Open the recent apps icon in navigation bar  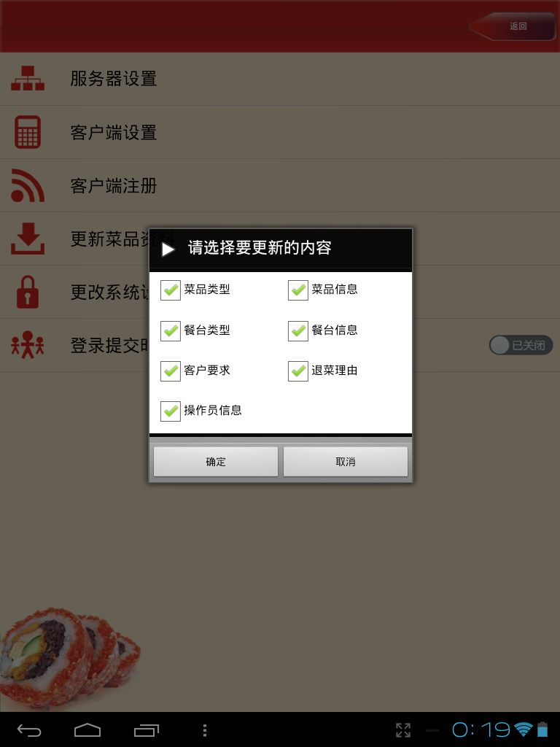(146, 729)
